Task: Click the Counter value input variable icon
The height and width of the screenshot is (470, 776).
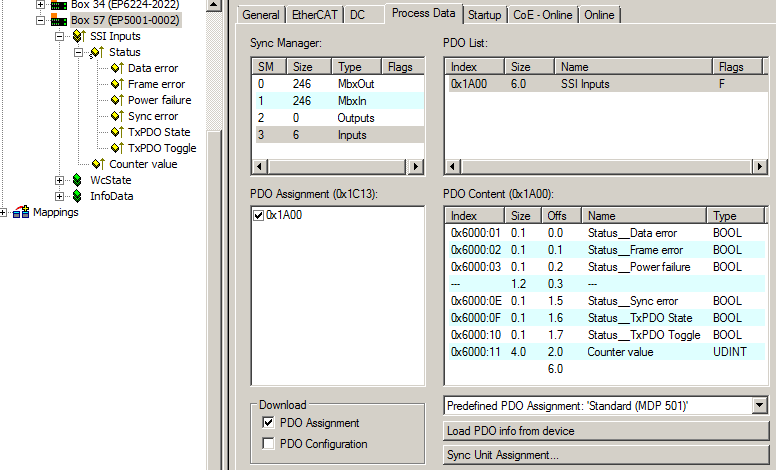Action: tap(98, 164)
